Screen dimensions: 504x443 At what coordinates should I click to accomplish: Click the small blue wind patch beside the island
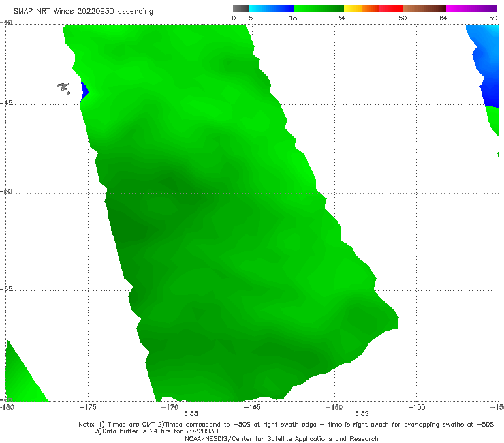pos(84,91)
